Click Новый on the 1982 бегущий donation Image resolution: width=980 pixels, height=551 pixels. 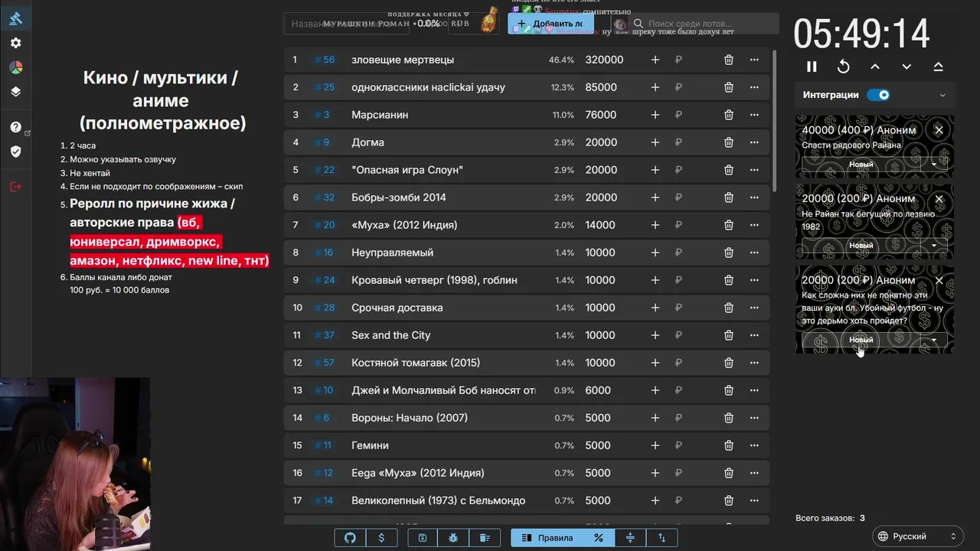(x=861, y=246)
